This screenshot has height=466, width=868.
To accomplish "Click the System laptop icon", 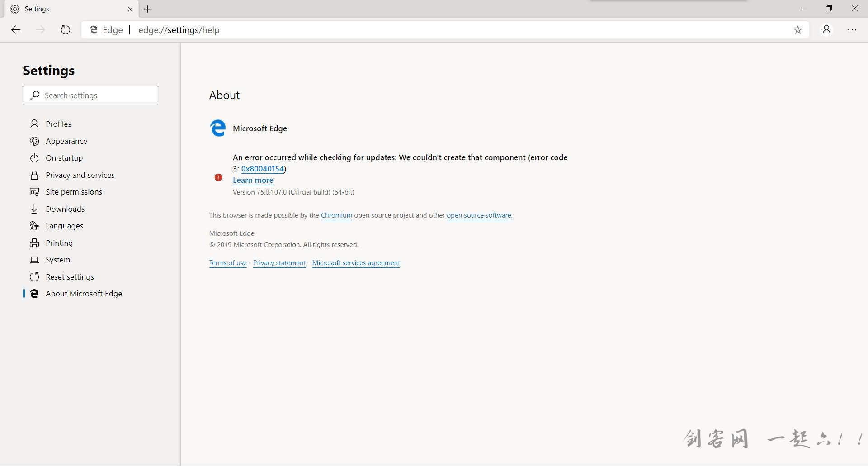I will point(34,260).
